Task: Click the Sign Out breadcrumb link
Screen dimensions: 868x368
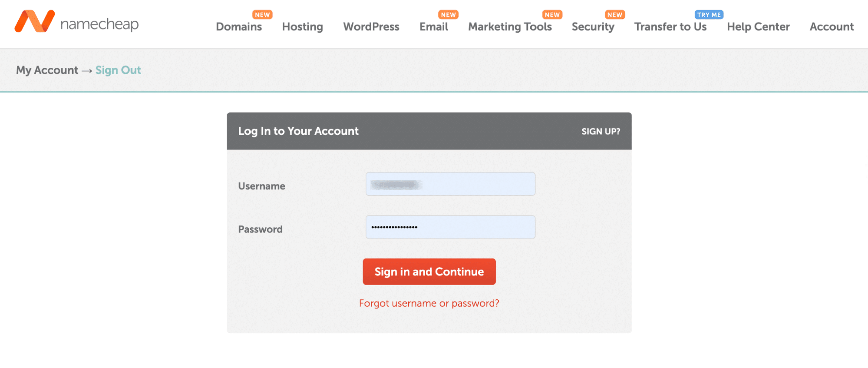Action: pyautogui.click(x=118, y=70)
